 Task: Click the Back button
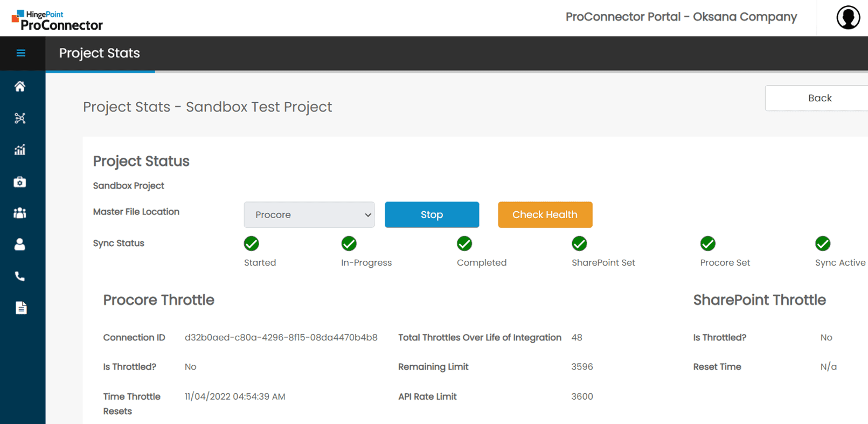pyautogui.click(x=820, y=98)
